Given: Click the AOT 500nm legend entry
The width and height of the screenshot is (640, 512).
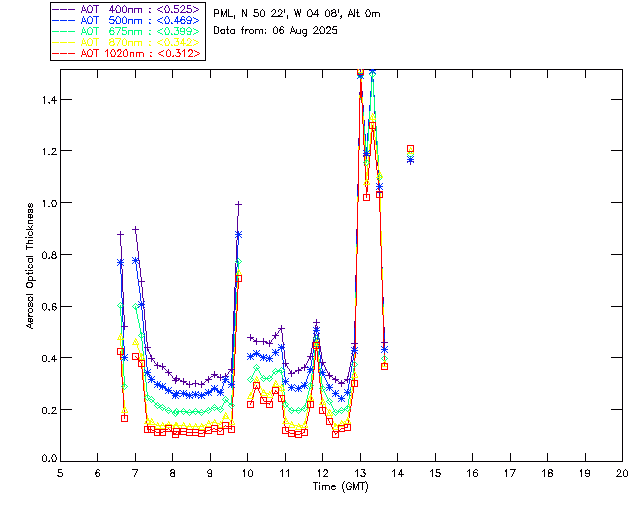Looking at the screenshot, I should click(127, 20).
